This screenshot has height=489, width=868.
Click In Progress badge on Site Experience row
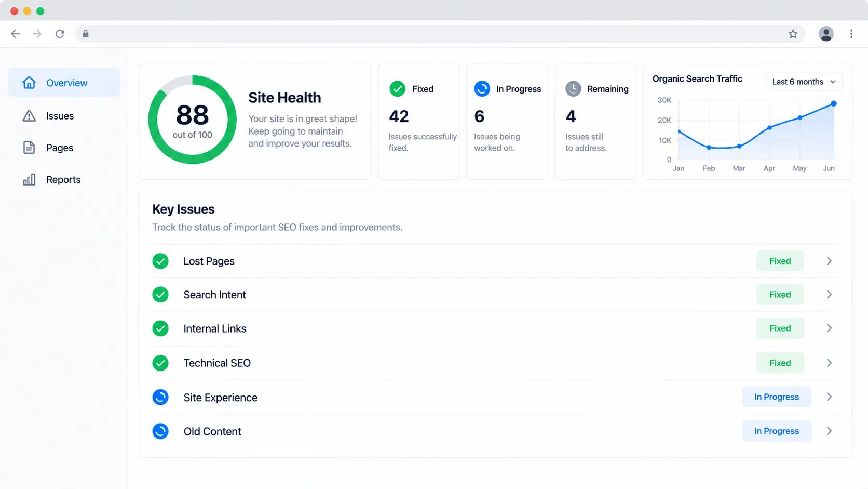point(777,397)
